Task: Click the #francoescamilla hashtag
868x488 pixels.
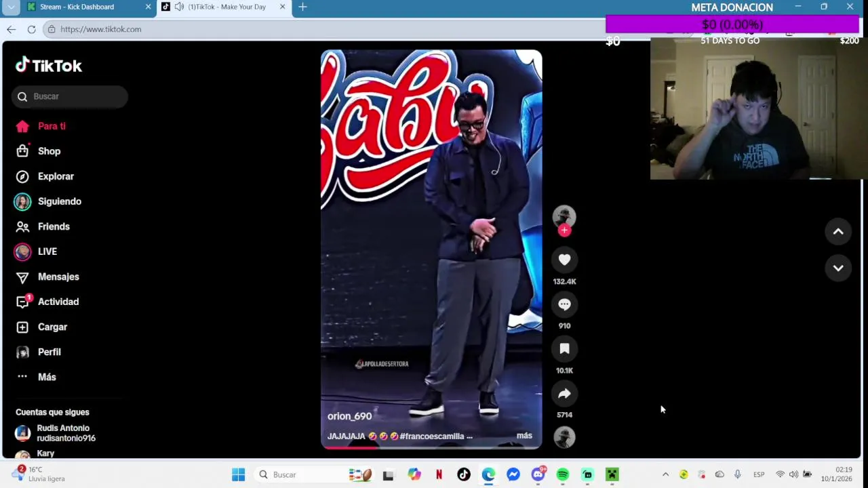Action: [x=432, y=436]
